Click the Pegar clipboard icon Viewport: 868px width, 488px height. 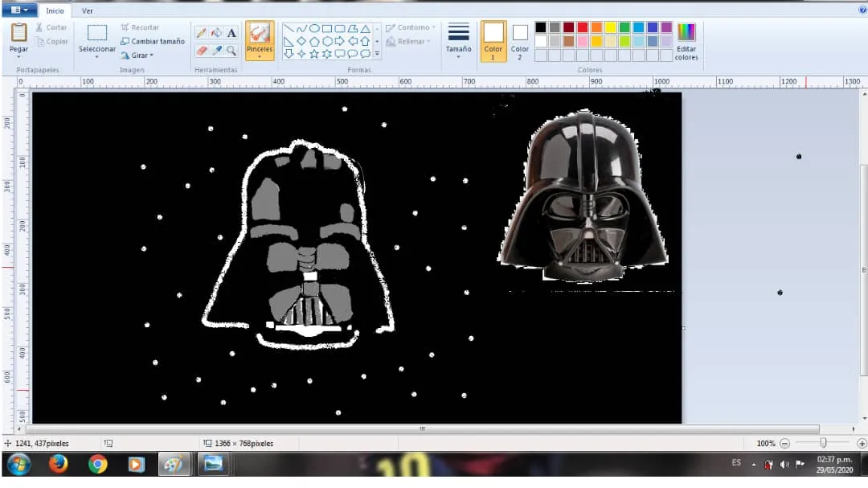tap(18, 33)
